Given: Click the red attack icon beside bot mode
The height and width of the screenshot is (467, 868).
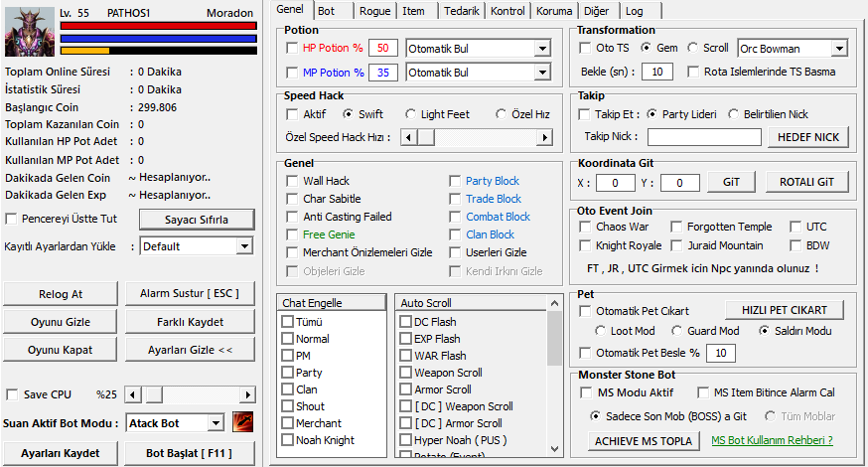Looking at the screenshot, I should (243, 422).
